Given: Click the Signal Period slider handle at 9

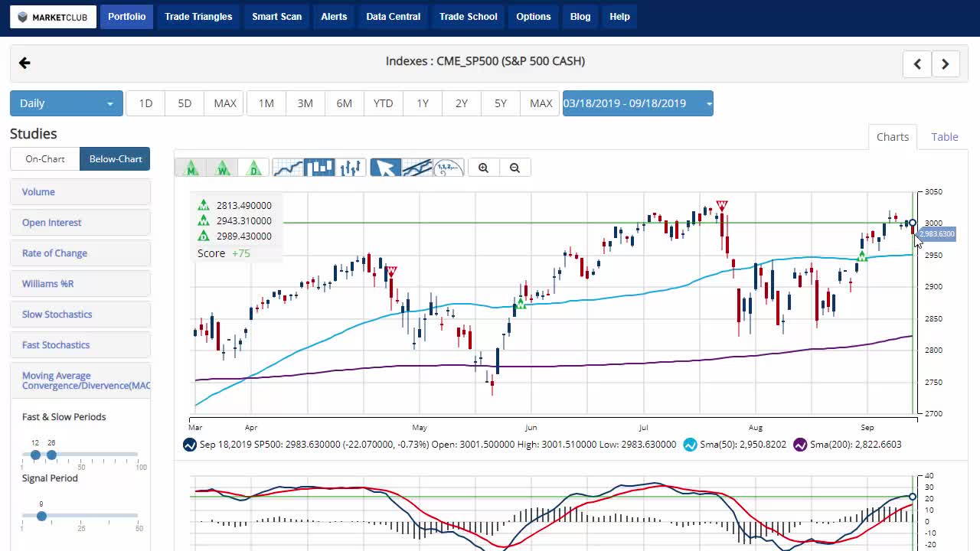Looking at the screenshot, I should point(41,516).
